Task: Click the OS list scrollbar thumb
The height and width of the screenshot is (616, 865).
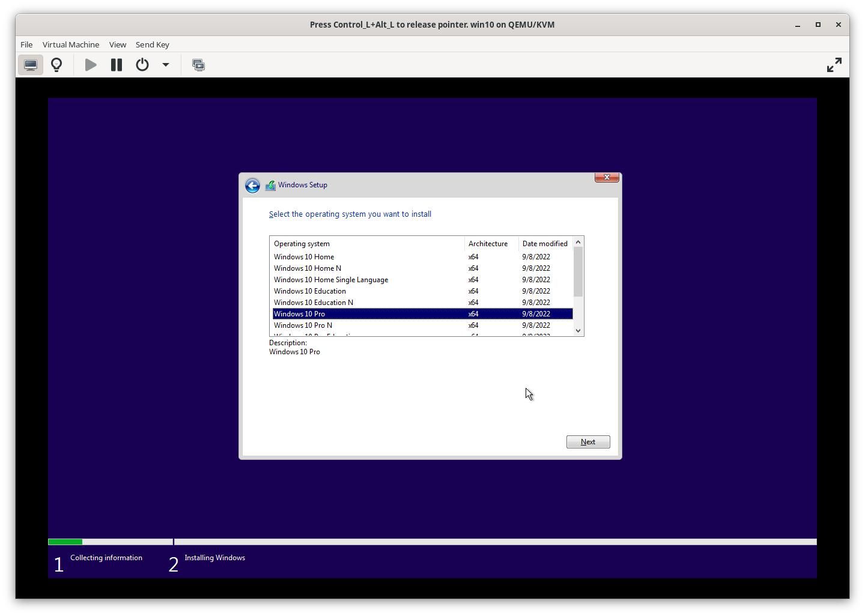Action: (x=578, y=271)
